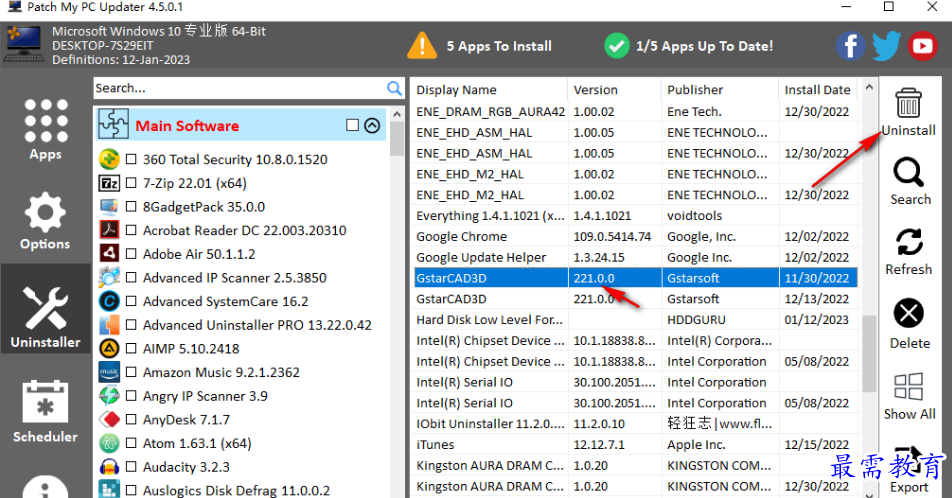The image size is (952, 498).
Task: Check the Adobe Air 50.1.1.2 checkbox
Action: pos(131,254)
